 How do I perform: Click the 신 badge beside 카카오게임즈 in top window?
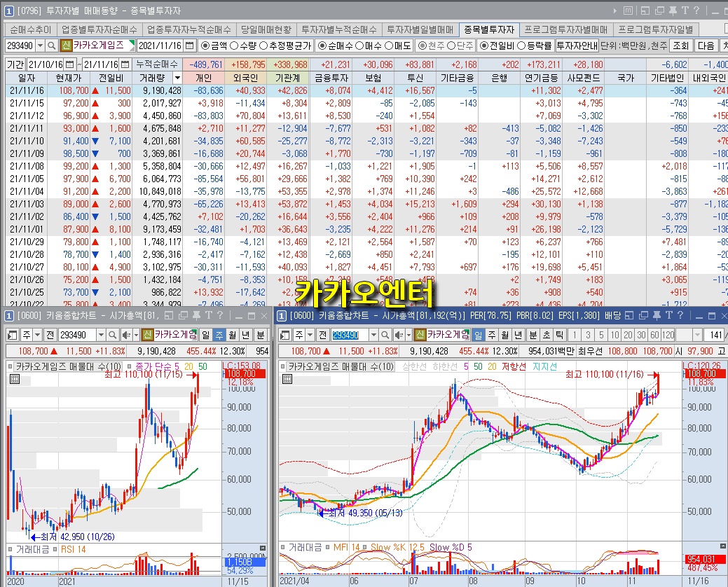66,46
